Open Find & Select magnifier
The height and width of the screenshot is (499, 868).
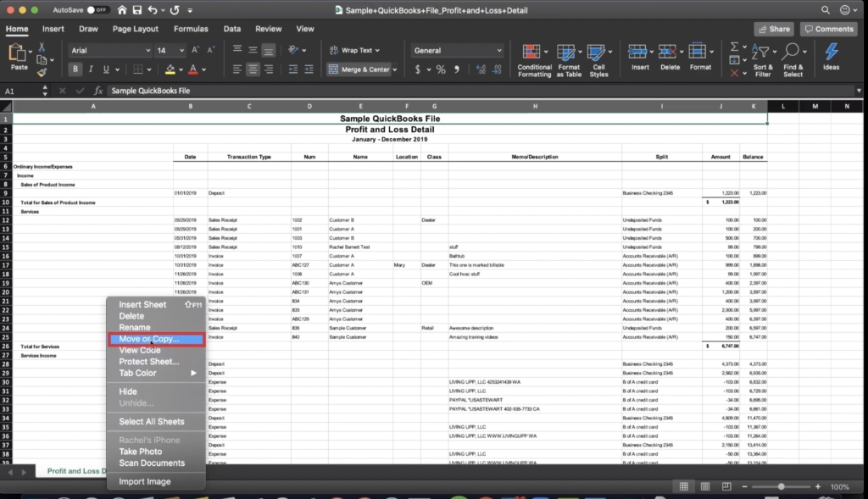(793, 60)
